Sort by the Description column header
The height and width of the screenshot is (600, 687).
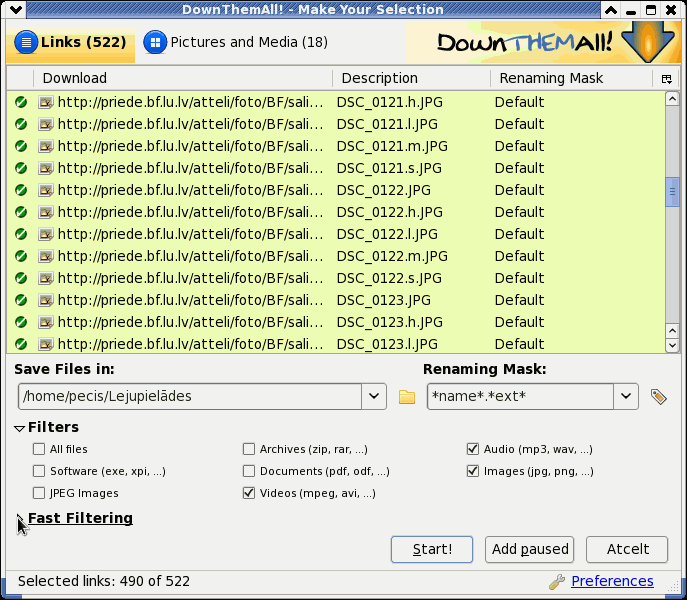click(x=411, y=78)
